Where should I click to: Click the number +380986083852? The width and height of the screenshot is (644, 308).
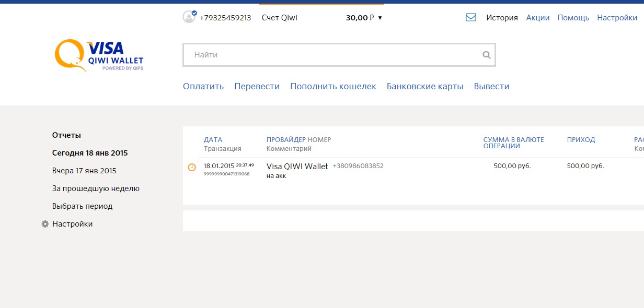coord(358,167)
